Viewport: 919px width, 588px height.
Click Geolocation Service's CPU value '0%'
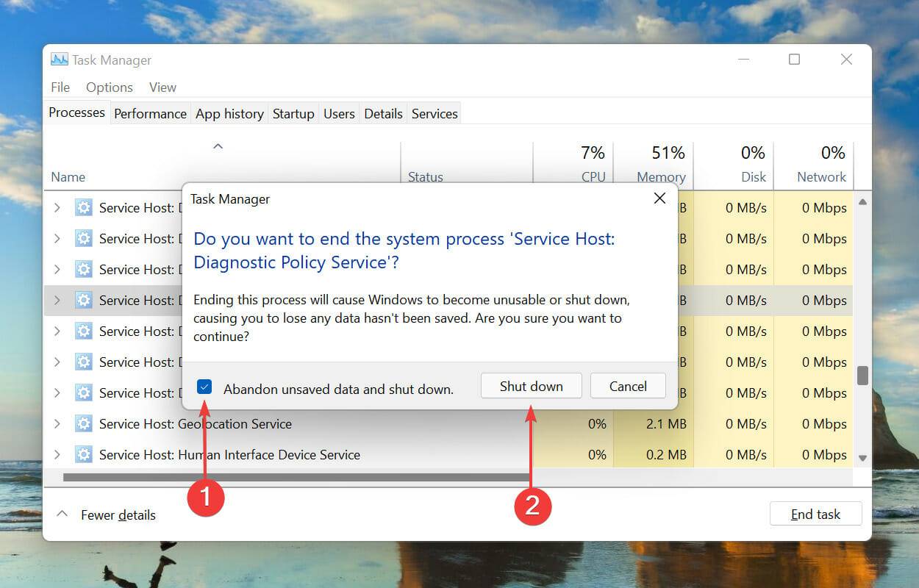coord(597,424)
